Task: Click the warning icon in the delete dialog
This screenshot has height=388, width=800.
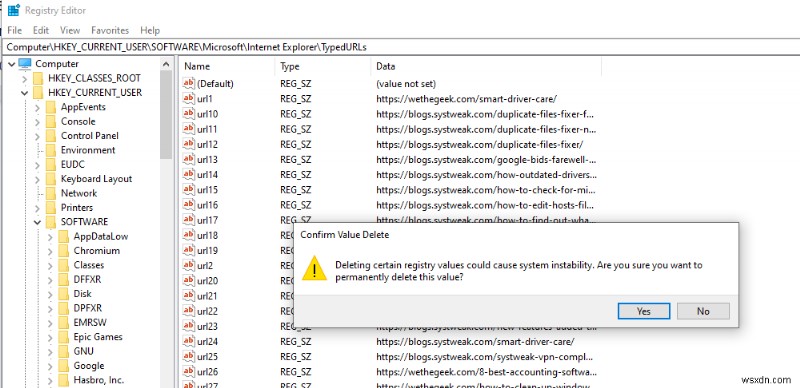Action: [x=314, y=269]
